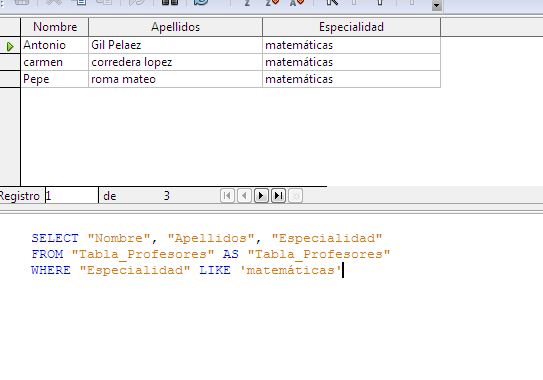Click the Especialidad column header
543x380 pixels.
click(351, 27)
